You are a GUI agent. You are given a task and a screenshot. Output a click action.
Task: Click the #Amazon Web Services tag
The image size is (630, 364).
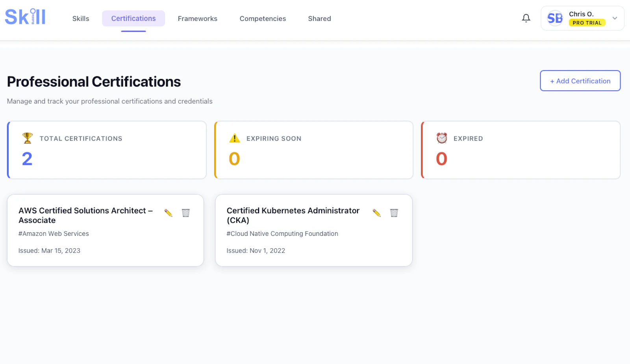click(54, 234)
